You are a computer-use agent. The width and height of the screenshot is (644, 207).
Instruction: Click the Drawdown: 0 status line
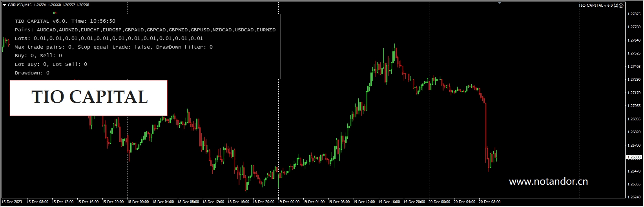[32, 73]
